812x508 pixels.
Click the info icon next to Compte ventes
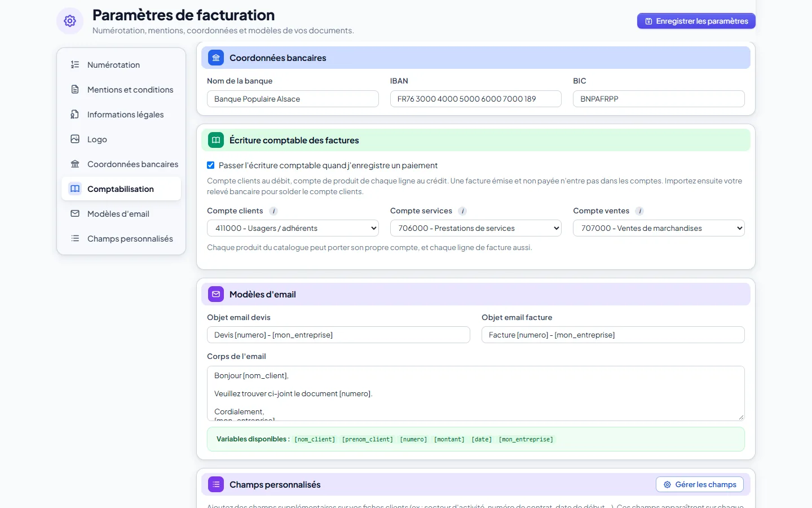[639, 211]
